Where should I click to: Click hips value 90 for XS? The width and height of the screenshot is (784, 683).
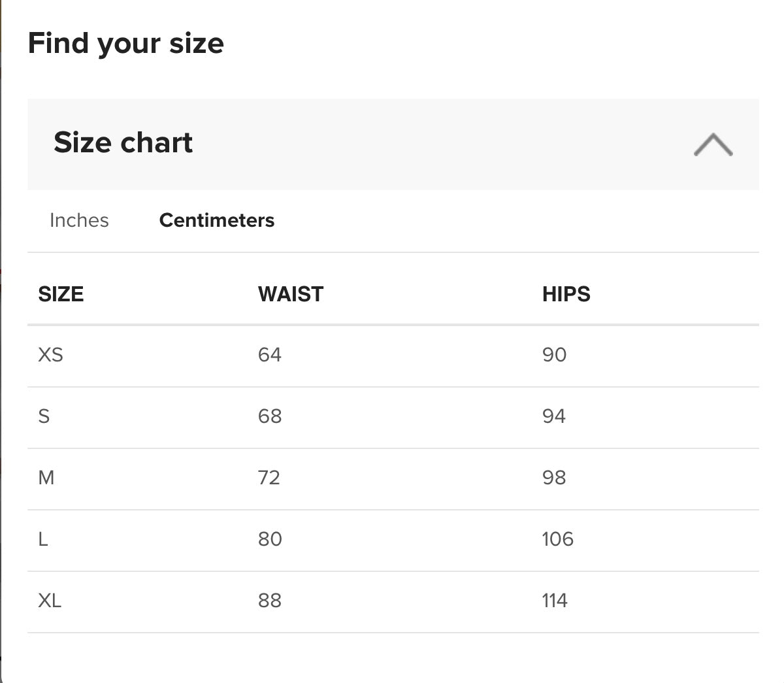554,355
